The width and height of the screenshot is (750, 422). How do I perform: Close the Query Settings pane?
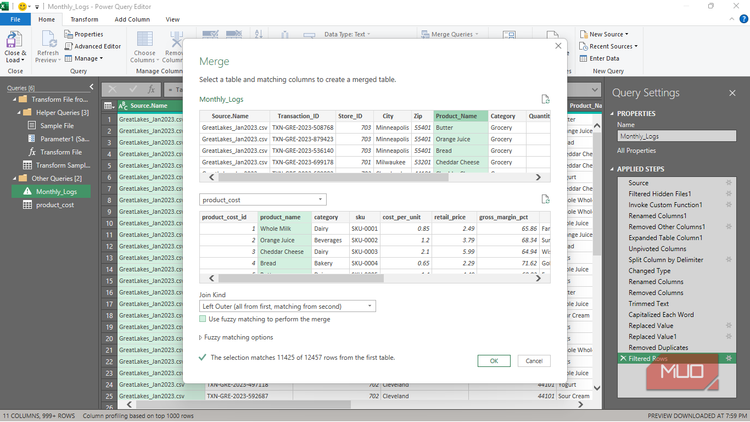pos(732,93)
